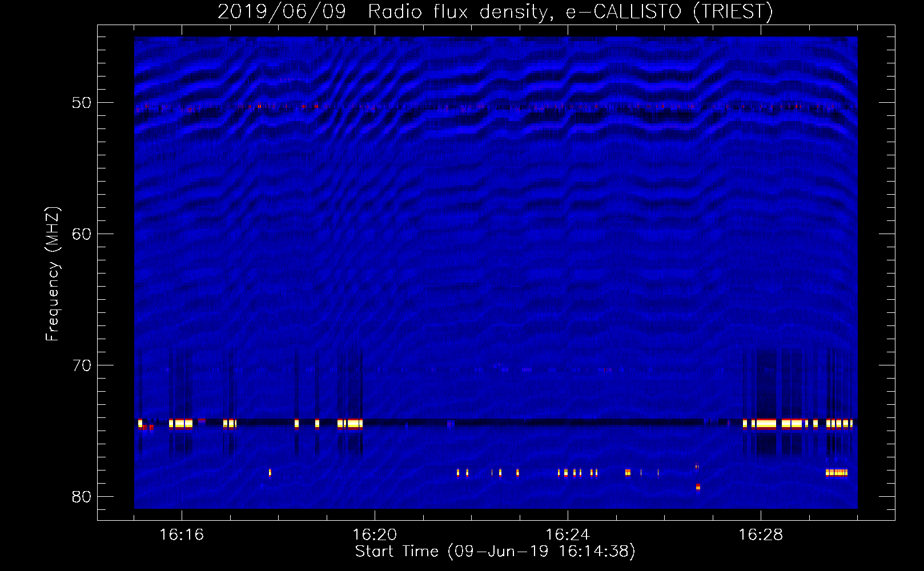The image size is (924, 571).
Task: Click the '70' frequency tick label
Action: (82, 366)
